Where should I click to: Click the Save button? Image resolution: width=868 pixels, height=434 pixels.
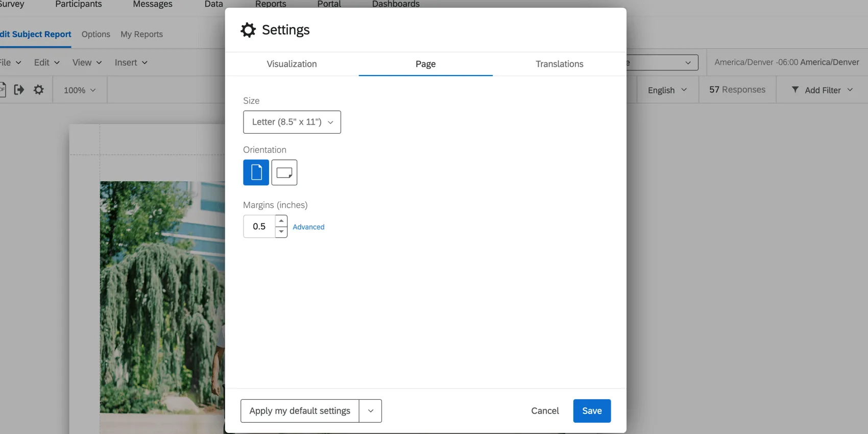click(x=592, y=411)
